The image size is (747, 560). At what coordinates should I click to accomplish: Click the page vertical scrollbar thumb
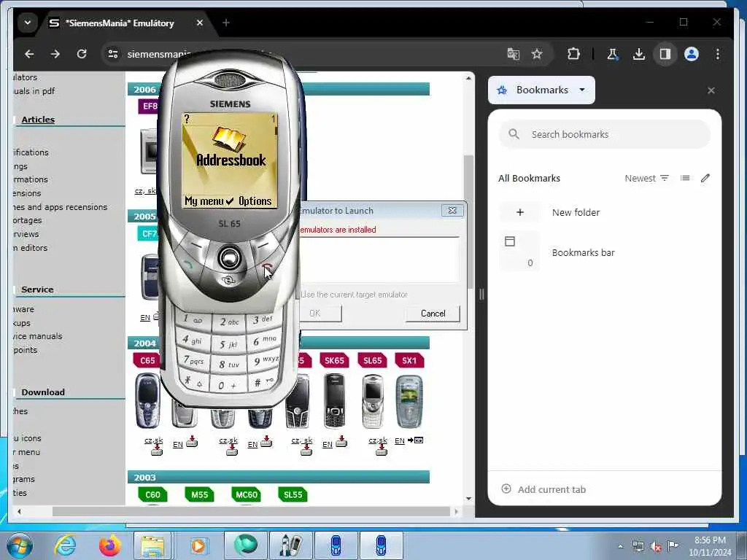tap(469, 222)
